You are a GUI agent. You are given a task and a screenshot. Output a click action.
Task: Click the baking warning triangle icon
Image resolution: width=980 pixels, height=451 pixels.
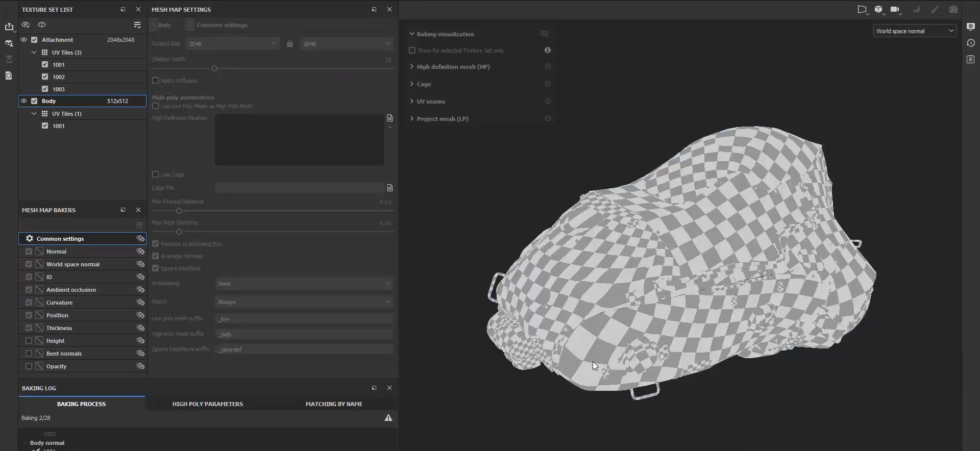click(388, 418)
